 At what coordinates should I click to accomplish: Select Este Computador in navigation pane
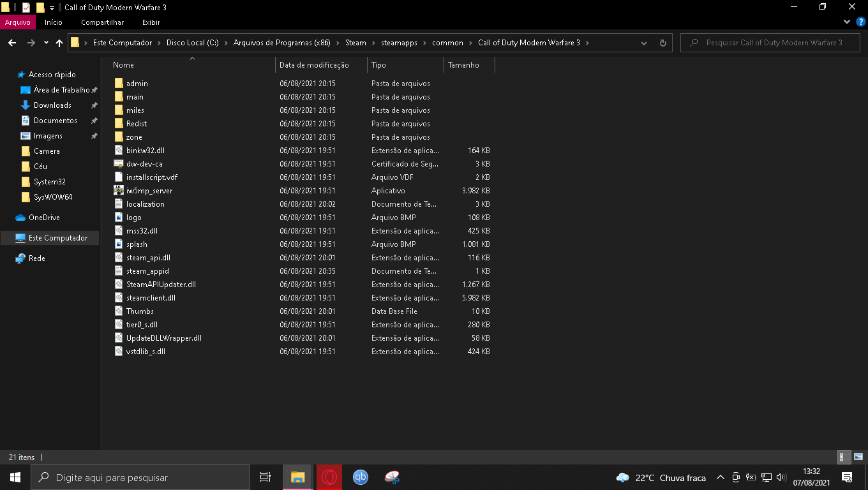pos(50,238)
